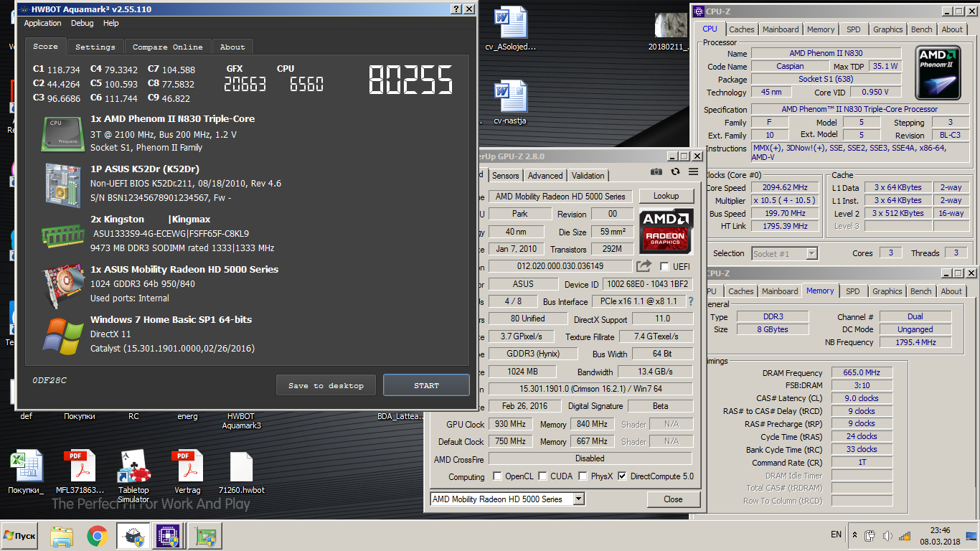Screen dimensions: 980x551
Task: Toggle the UEFI checkbox in GPU-Z
Action: pos(664,266)
